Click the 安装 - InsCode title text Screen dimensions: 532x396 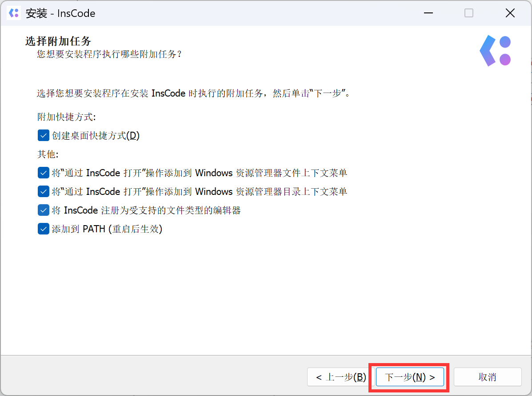[x=61, y=13]
